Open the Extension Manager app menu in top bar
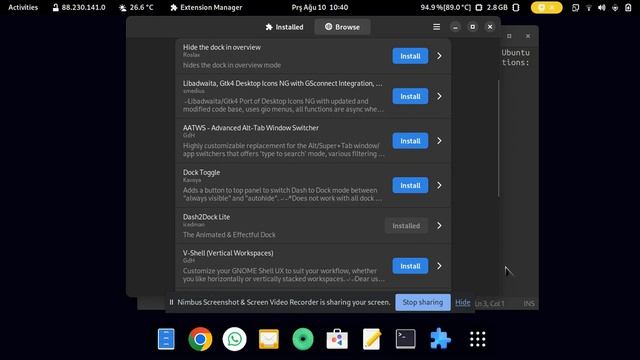The image size is (640, 360). coord(206,7)
